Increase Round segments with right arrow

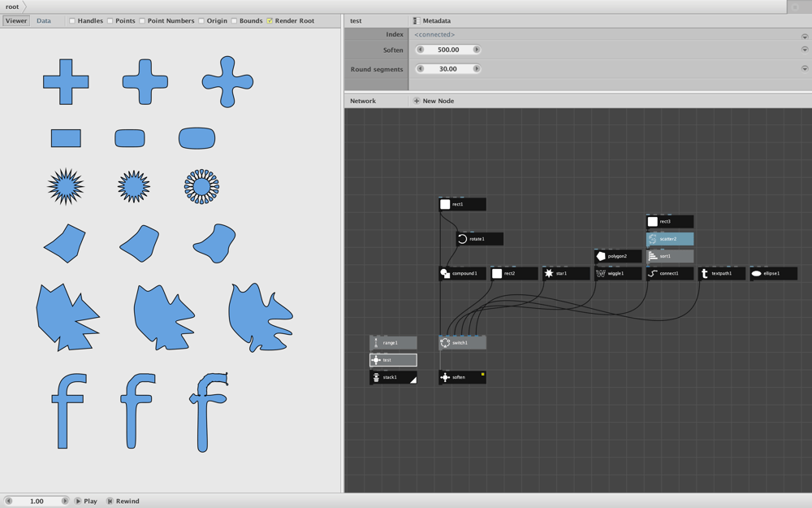(477, 69)
